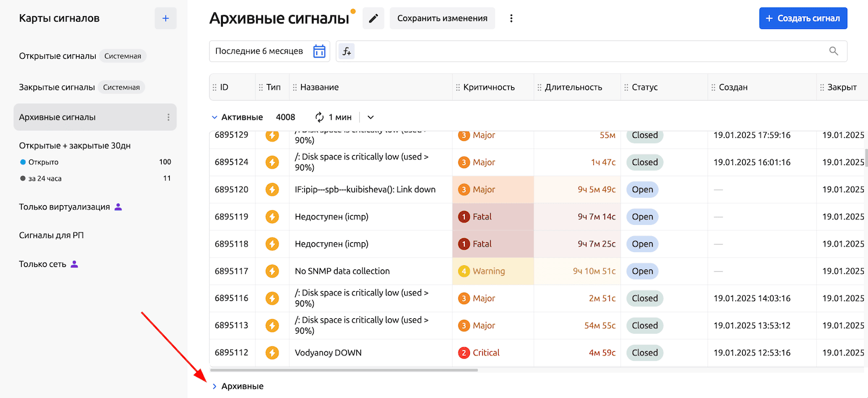Open the refresh interval dropdown chevron

pos(370,117)
